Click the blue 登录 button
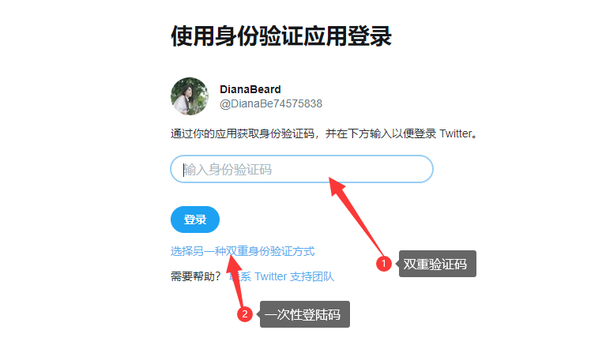 click(195, 220)
